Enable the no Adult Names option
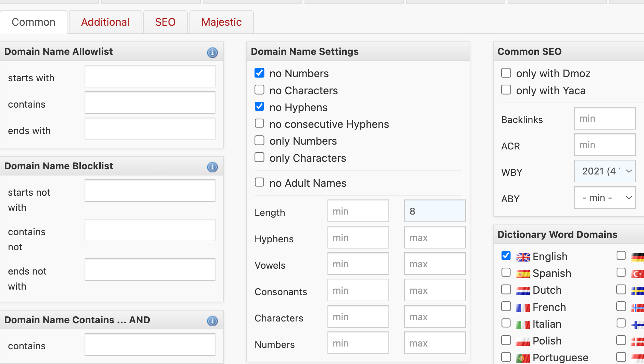The image size is (644, 364). click(259, 182)
